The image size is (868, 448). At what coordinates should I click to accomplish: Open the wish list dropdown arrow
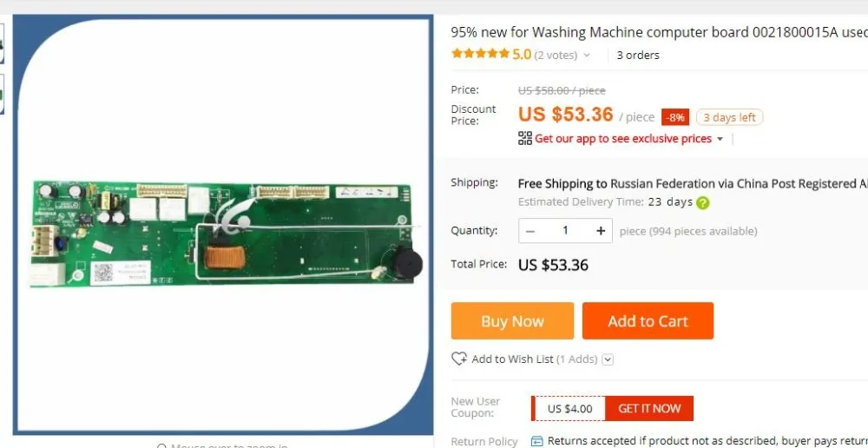(x=608, y=359)
